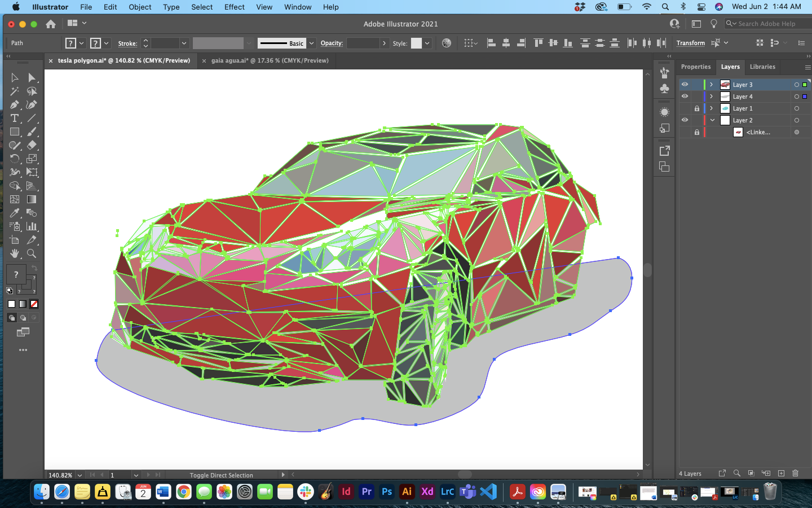Collapse Layer 2 contents
This screenshot has height=508, width=812.
[x=712, y=120]
